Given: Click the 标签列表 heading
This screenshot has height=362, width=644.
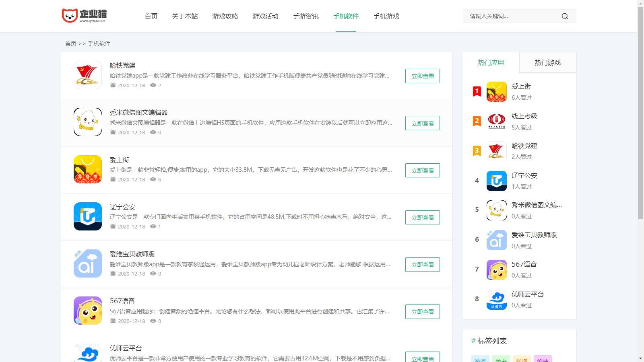Looking at the screenshot, I should 489,341.
